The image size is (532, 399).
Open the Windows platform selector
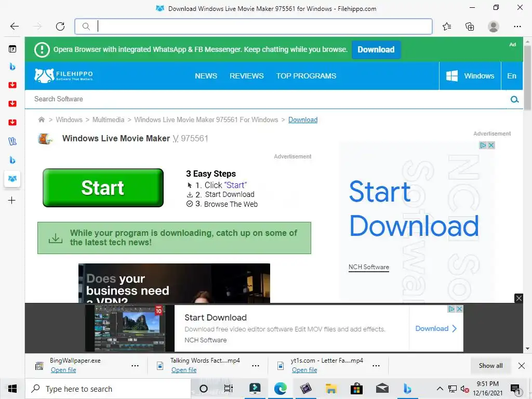pos(470,76)
